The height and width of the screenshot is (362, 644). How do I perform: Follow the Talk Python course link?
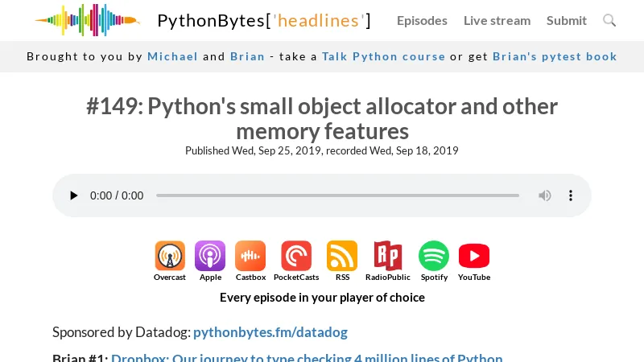click(x=383, y=56)
